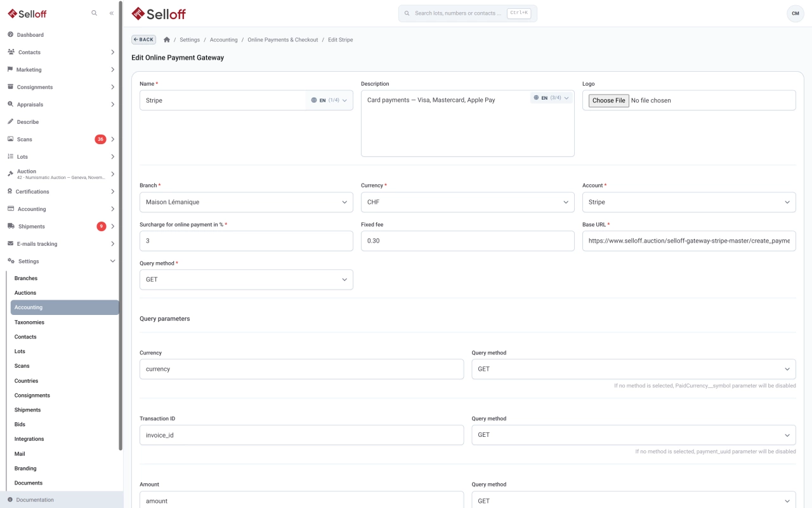Collapse the Settings sidebar section
Image resolution: width=812 pixels, height=508 pixels.
click(112, 261)
